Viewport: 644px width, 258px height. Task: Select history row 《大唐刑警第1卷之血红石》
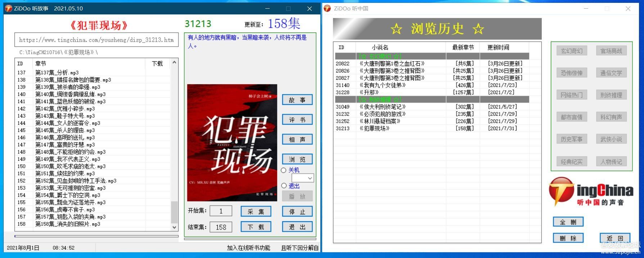tap(432, 63)
